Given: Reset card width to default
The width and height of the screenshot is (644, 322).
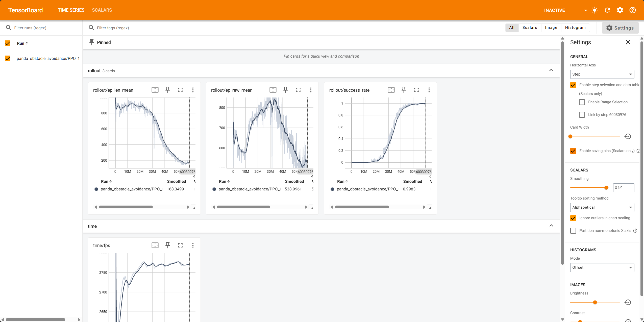Looking at the screenshot, I should (x=628, y=136).
